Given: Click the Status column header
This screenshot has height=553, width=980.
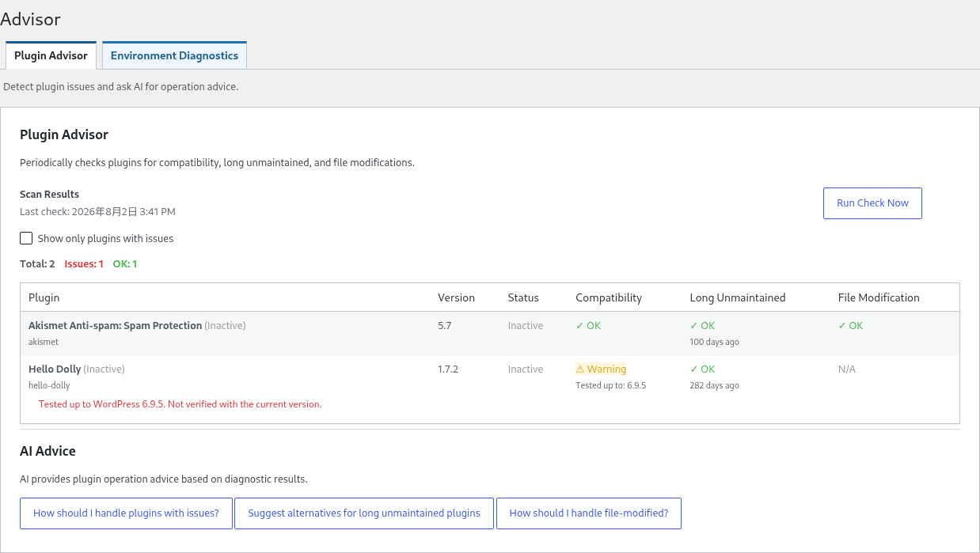Looking at the screenshot, I should point(523,298).
